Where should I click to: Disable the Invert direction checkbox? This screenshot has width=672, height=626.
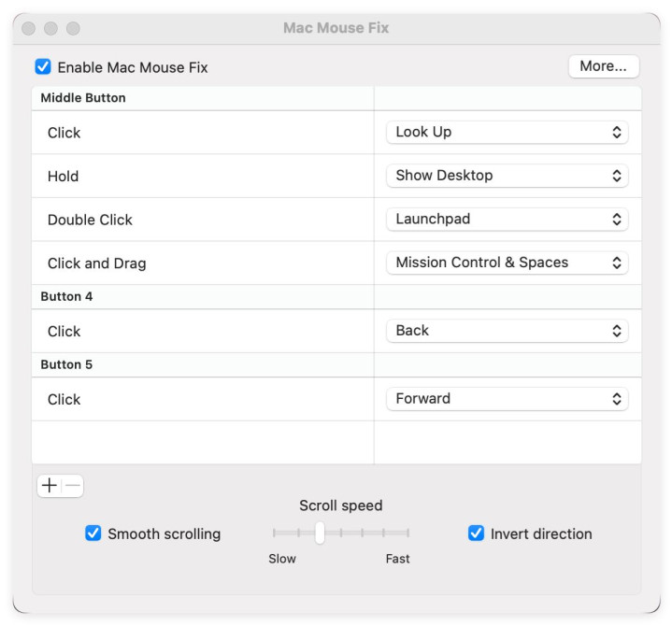(x=477, y=534)
